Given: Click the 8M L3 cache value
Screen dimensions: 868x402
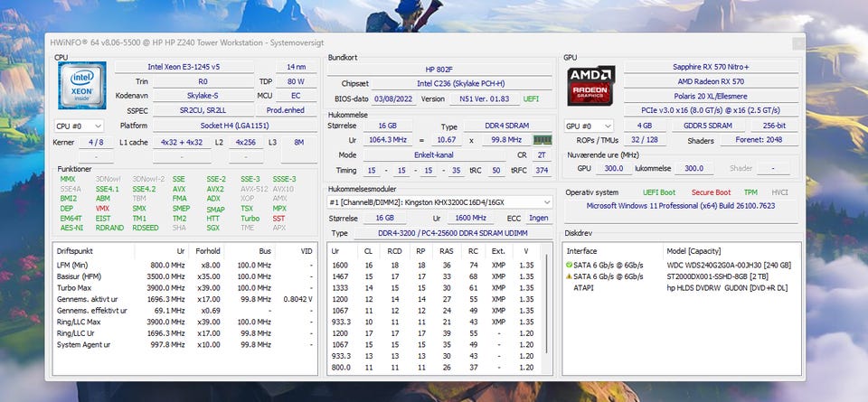Looking at the screenshot, I should (299, 143).
